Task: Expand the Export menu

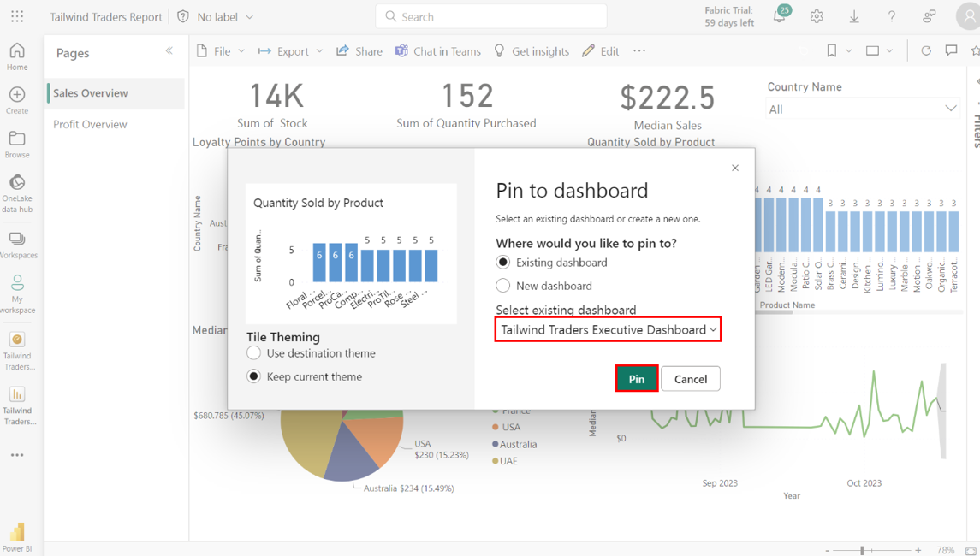Action: coord(291,51)
